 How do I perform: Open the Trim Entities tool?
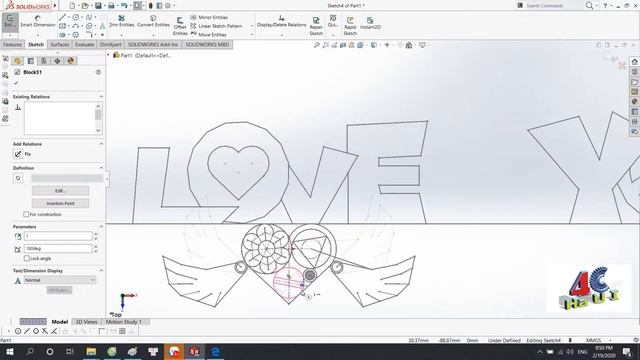pyautogui.click(x=121, y=21)
